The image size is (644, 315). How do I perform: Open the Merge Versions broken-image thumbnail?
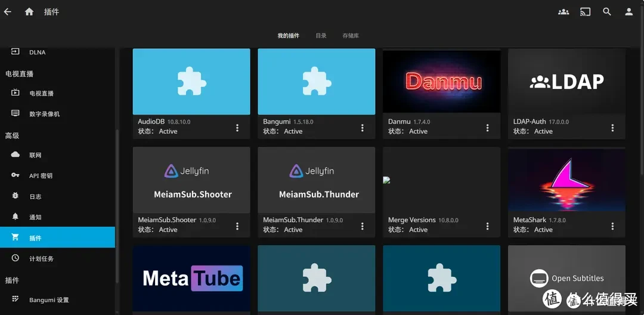(441, 180)
